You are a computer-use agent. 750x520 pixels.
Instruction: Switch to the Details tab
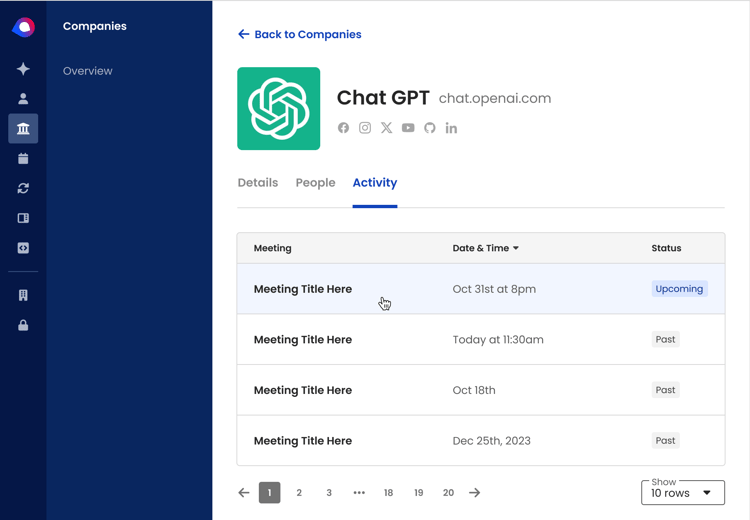coord(258,183)
